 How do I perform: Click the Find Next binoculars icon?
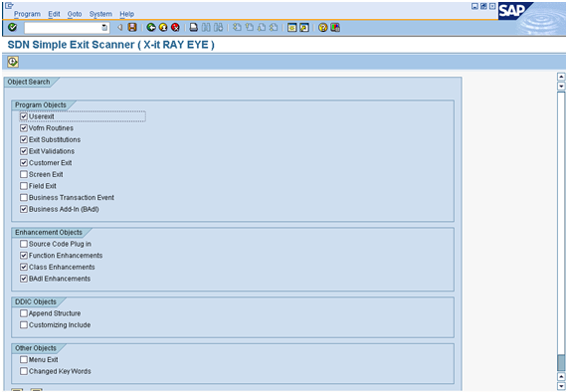pyautogui.click(x=219, y=27)
